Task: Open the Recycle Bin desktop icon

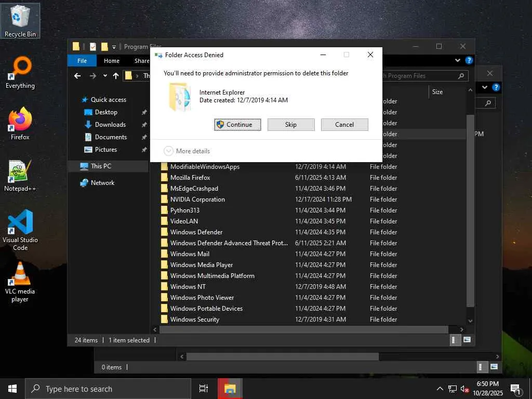Action: pyautogui.click(x=20, y=21)
